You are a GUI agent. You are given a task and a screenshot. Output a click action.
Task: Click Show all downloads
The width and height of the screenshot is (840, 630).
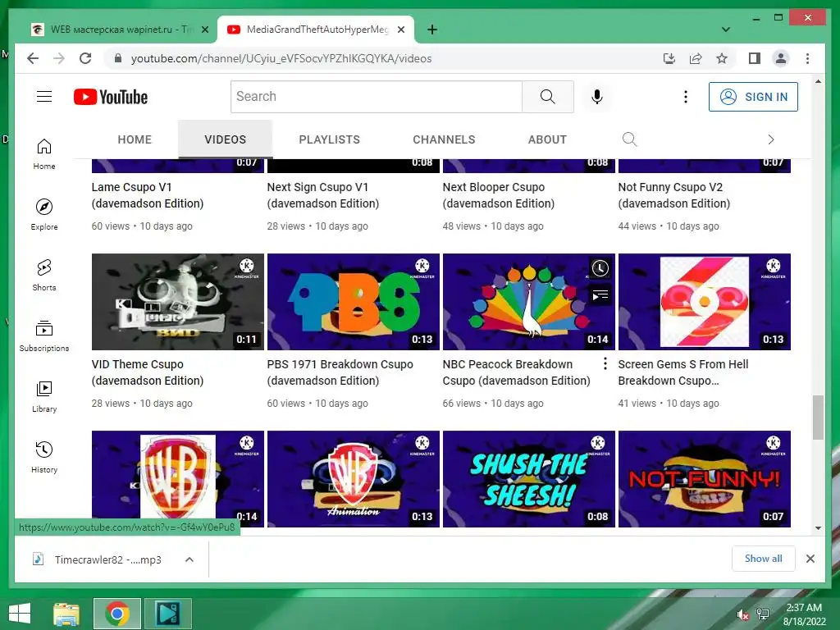point(764,559)
